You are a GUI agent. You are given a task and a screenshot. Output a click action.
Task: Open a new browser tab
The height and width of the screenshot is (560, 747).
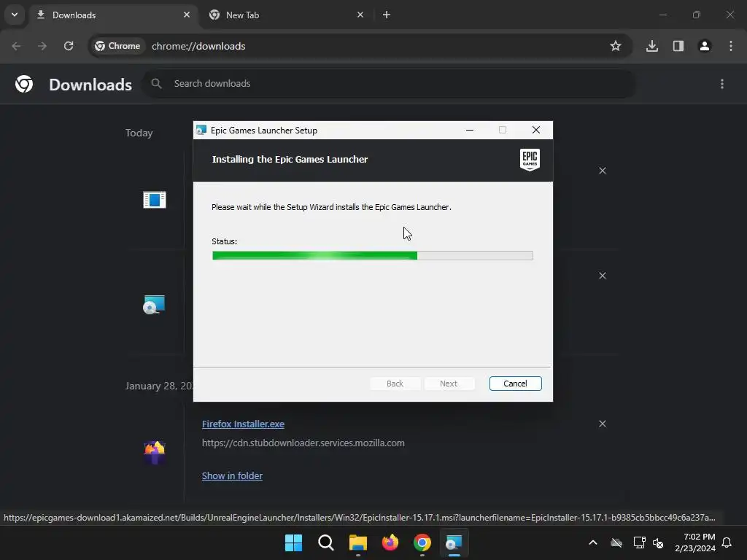pos(387,15)
